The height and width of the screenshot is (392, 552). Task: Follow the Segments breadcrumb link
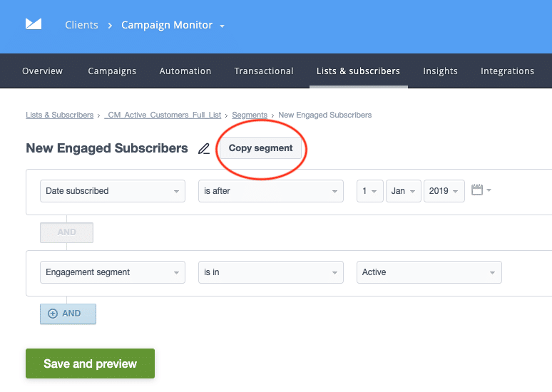[x=250, y=115]
